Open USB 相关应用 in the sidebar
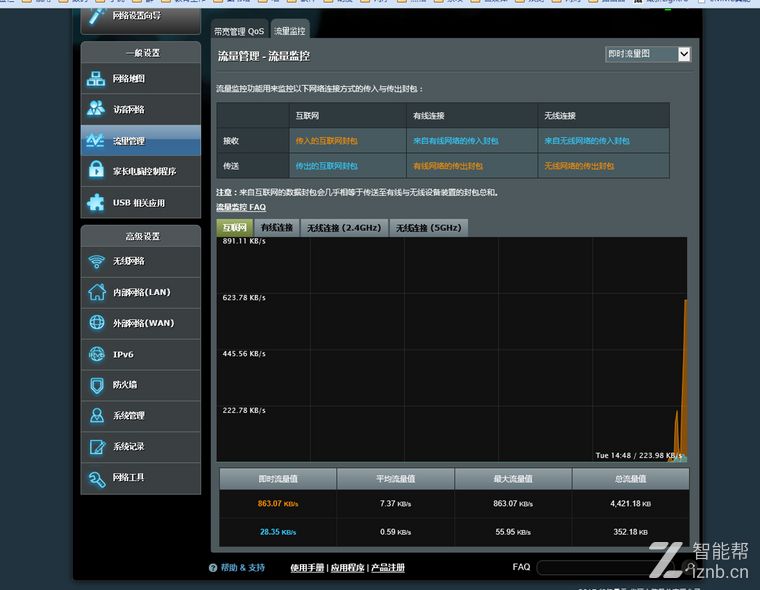Viewport: 760px width, 590px height. point(141,203)
